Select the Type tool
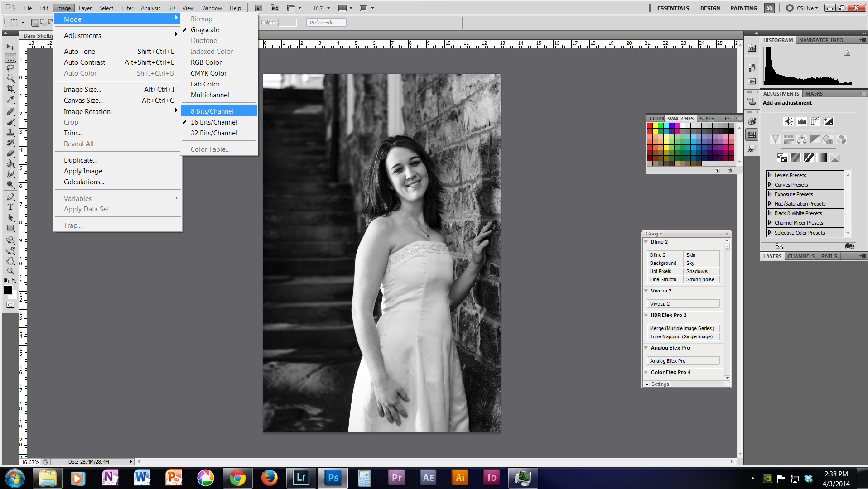 pyautogui.click(x=10, y=207)
